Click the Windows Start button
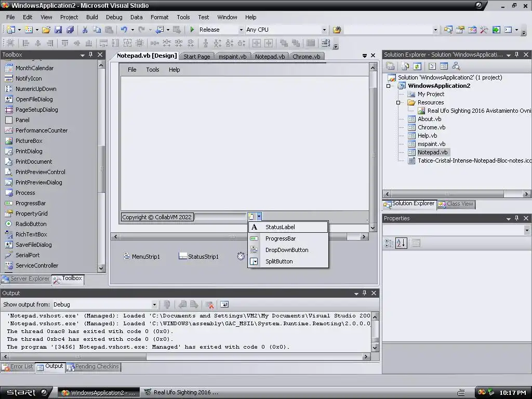The width and height of the screenshot is (532, 399). (25, 393)
